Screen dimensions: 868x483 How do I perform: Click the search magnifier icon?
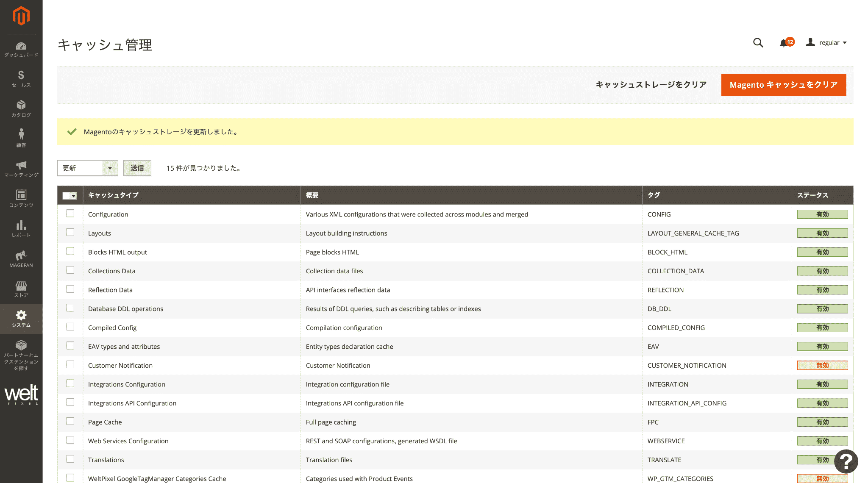[x=758, y=43]
